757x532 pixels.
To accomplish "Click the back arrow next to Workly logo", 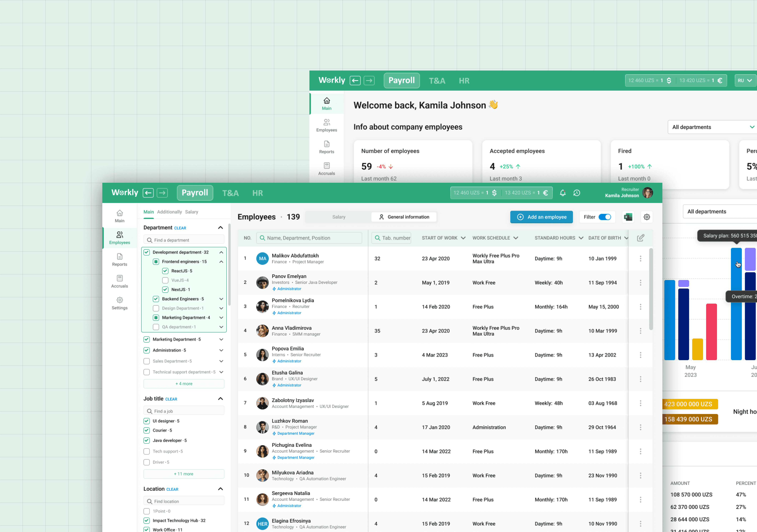I will pos(148,193).
